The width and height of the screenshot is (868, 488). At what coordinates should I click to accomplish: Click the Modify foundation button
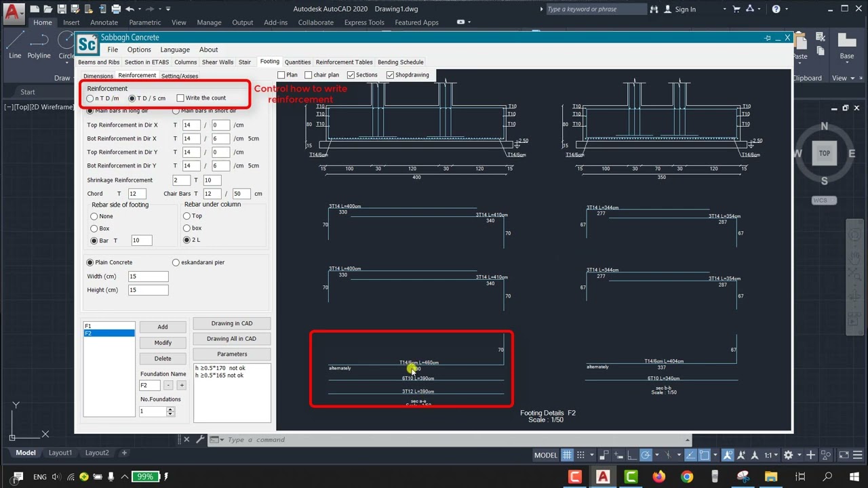pos(163,342)
